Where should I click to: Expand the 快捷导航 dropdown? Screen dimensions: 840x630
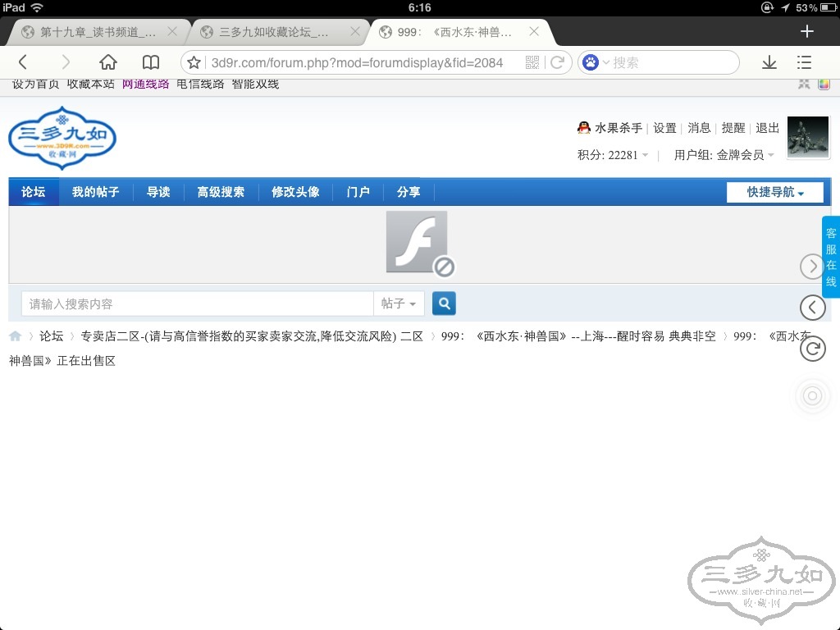(774, 192)
